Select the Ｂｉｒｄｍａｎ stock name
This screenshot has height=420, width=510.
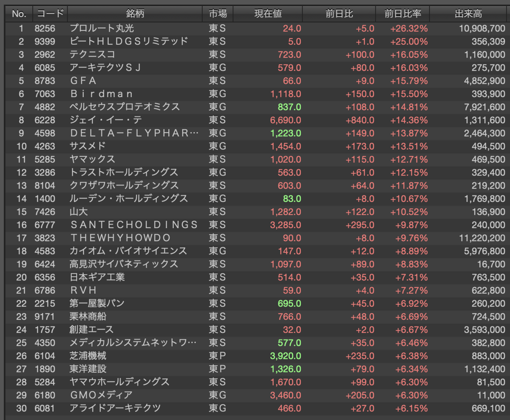click(102, 94)
